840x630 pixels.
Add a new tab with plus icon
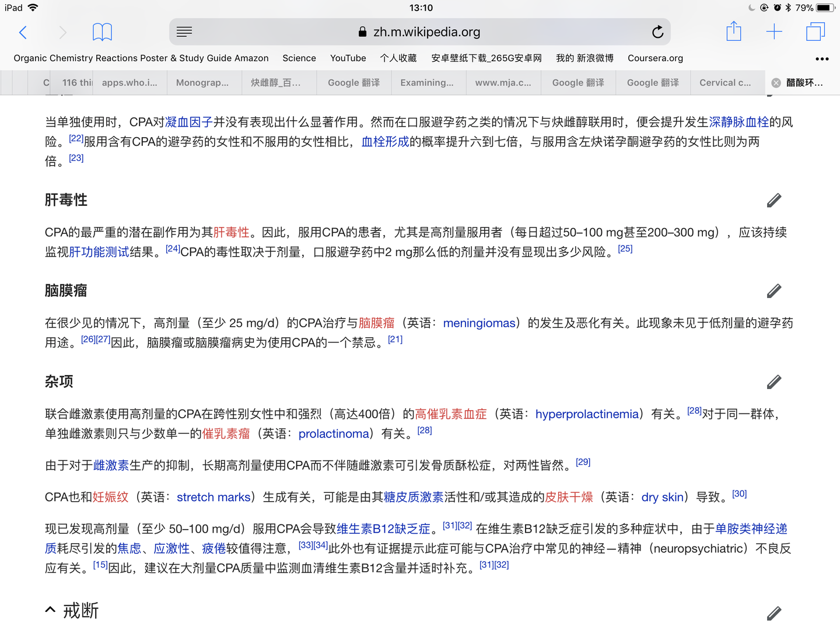(774, 32)
